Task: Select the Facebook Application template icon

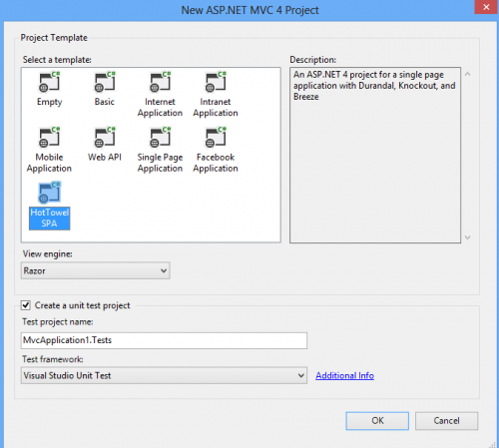Action: coord(216,138)
